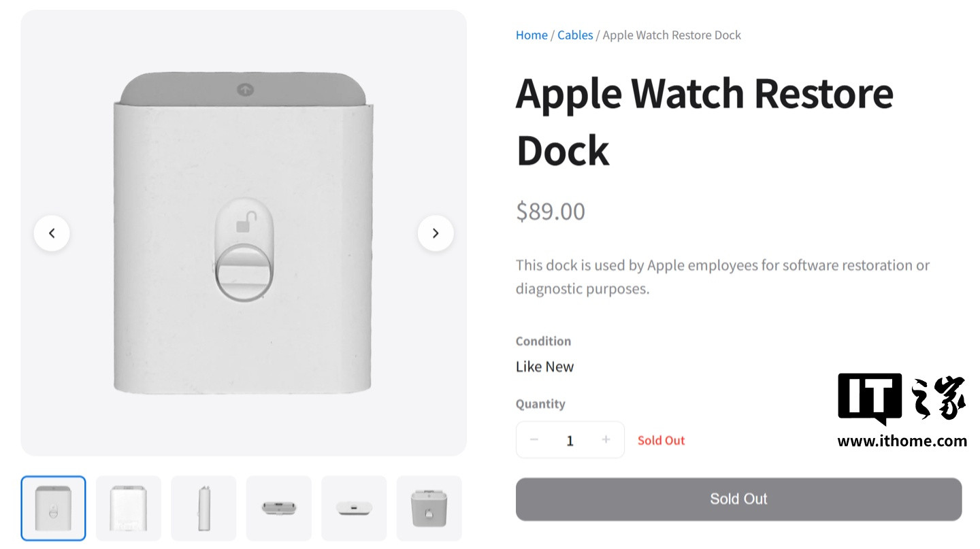Viewport: 980px width, 549px height.
Task: View the angled dock photo thumbnail
Action: point(429,508)
